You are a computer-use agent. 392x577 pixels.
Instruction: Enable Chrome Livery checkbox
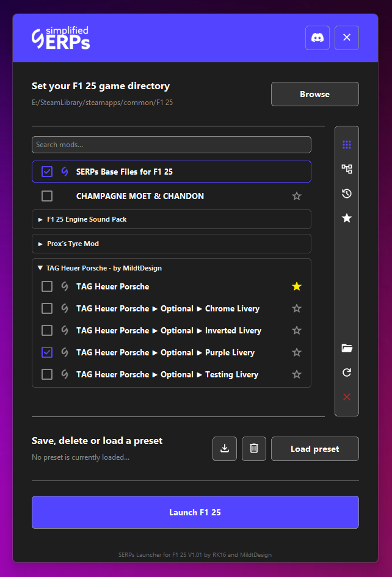click(47, 308)
